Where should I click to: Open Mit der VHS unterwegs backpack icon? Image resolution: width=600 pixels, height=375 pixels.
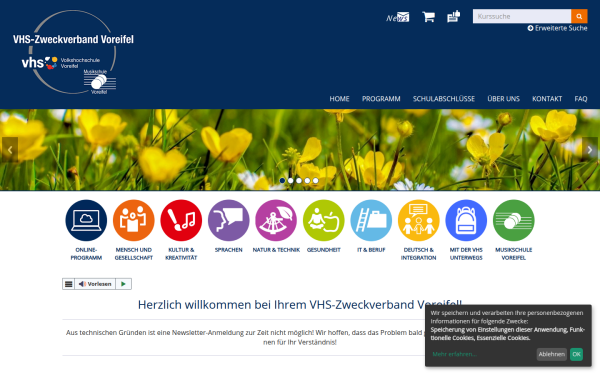[x=466, y=220]
